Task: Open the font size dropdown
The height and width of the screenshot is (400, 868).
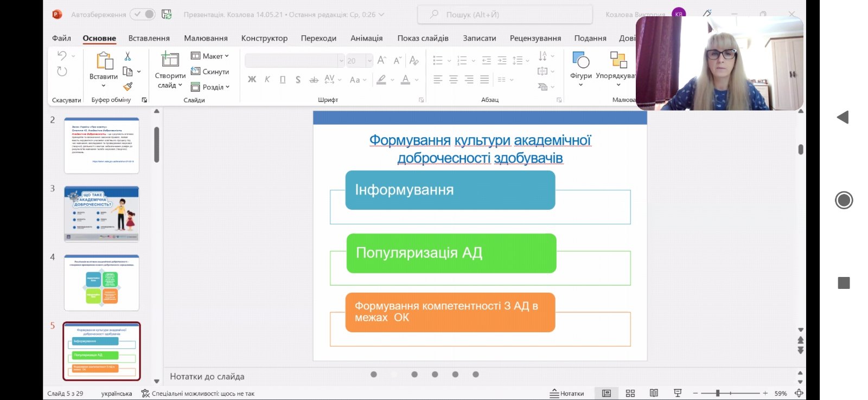Action: click(369, 61)
